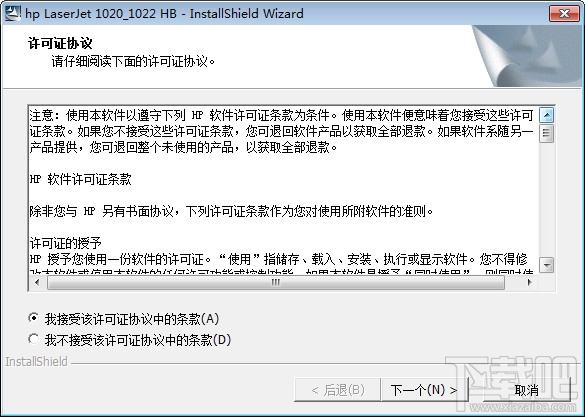The image size is (585, 417).
Task: Click the 取消 cancel button
Action: point(526,390)
